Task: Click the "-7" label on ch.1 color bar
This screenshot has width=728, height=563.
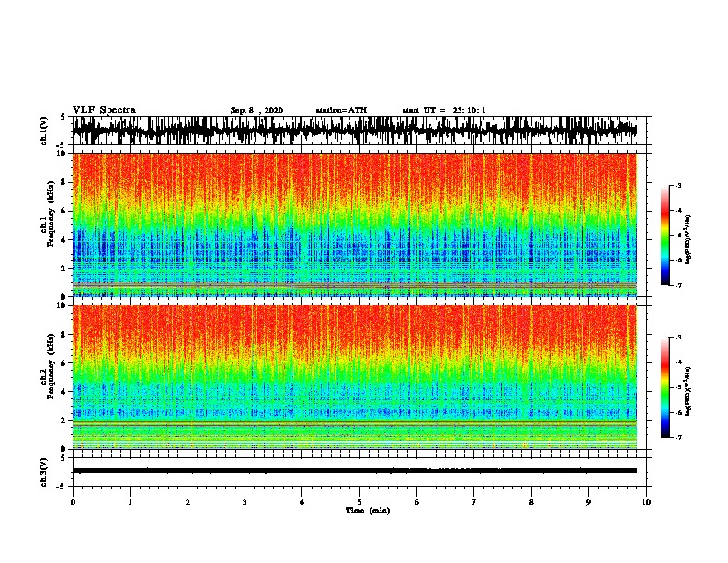Action: click(x=678, y=285)
